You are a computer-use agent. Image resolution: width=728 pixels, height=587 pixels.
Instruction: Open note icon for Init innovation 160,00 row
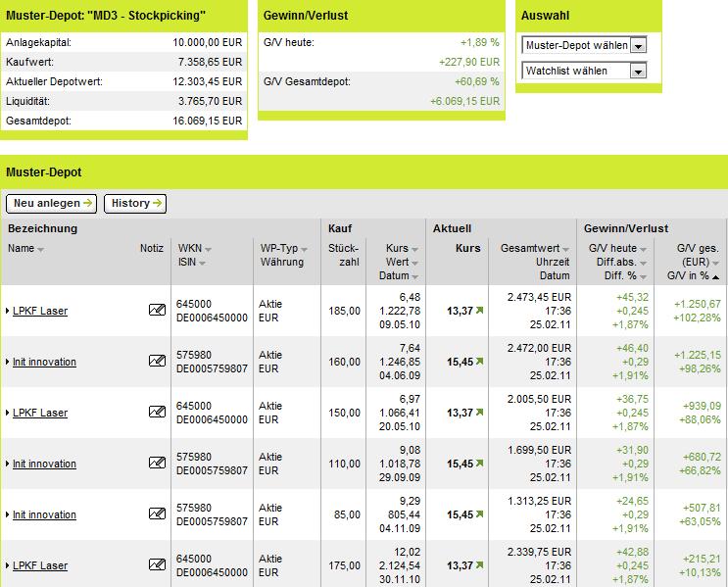click(157, 361)
